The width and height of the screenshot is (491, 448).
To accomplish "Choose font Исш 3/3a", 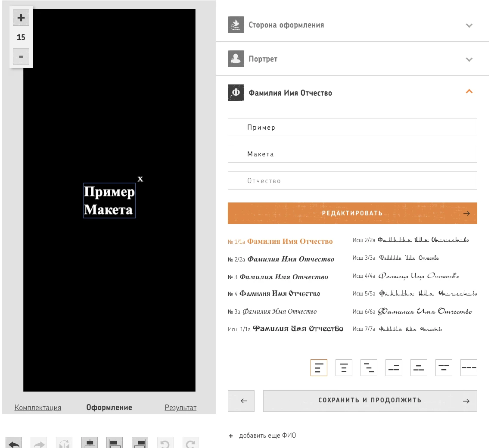I will click(x=395, y=258).
